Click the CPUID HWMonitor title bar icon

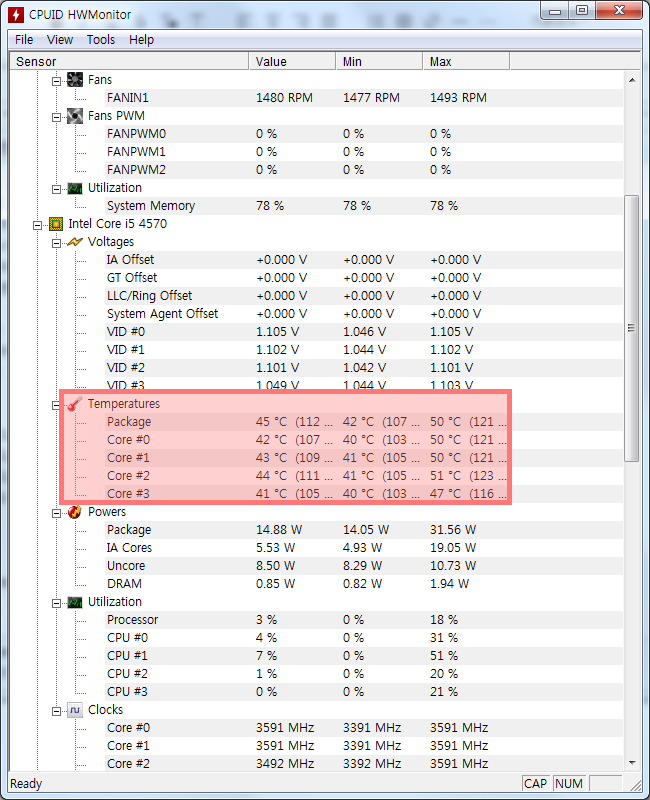pyautogui.click(x=16, y=15)
